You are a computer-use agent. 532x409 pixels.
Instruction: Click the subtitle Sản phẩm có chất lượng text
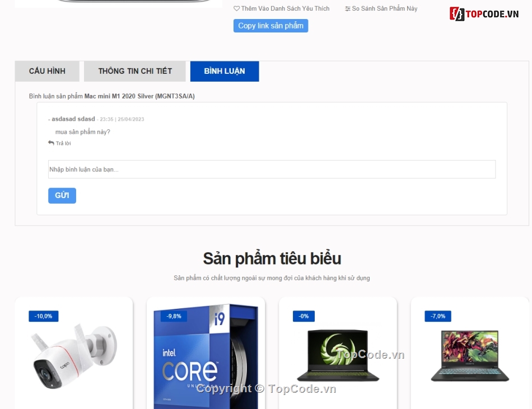[x=272, y=278]
